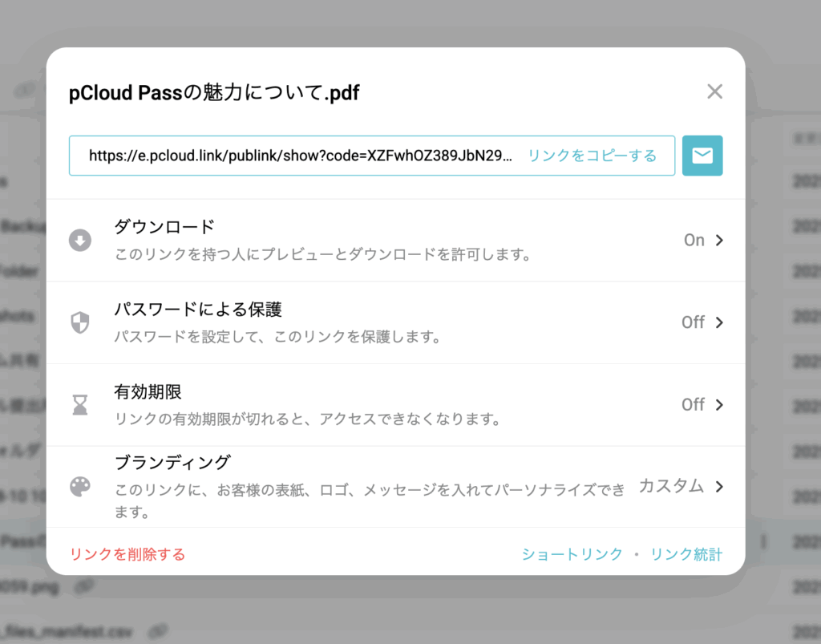Expand the パスワードによる保護 chevron
The width and height of the screenshot is (821, 644).
tap(719, 322)
